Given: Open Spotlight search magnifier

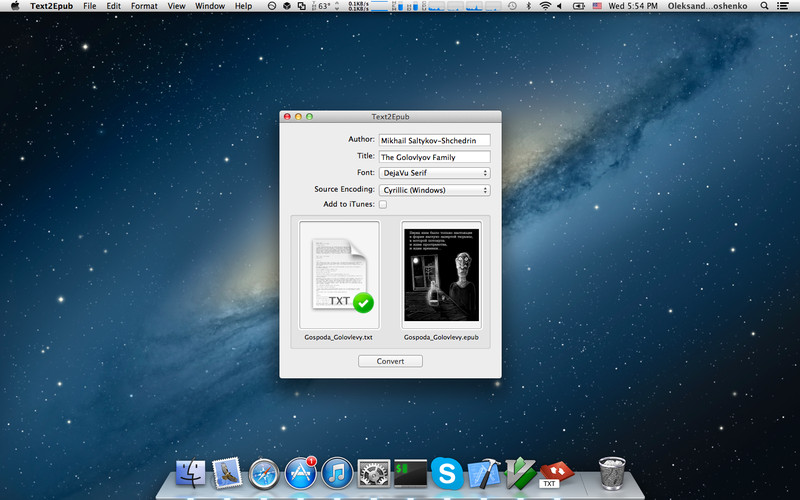Looking at the screenshot, I should click(764, 6).
